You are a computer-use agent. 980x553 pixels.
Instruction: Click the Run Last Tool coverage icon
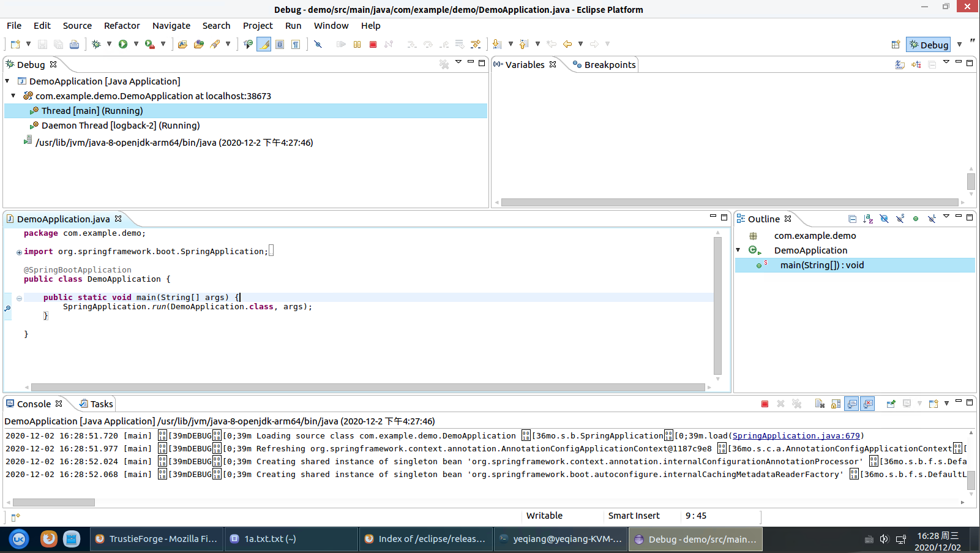click(150, 44)
